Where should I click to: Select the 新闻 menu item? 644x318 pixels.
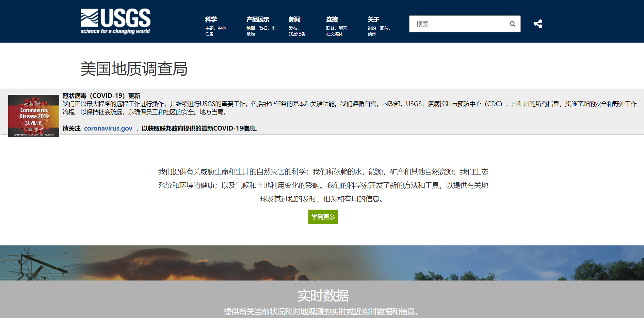point(294,19)
